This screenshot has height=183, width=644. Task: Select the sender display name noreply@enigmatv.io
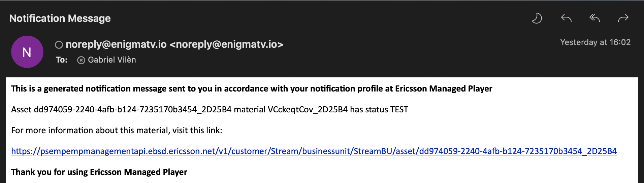click(x=116, y=44)
